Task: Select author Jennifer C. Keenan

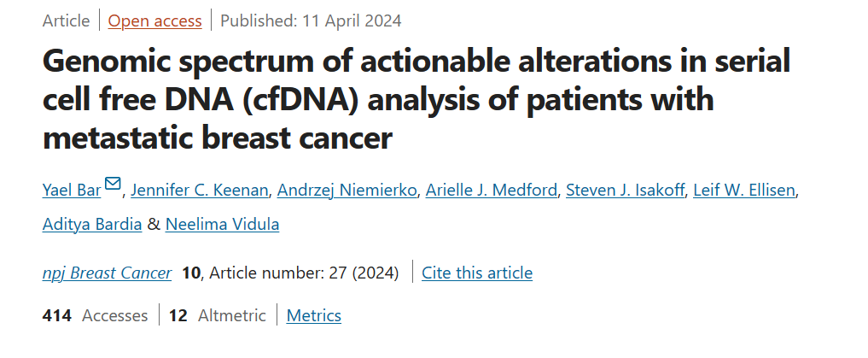Action: click(200, 191)
